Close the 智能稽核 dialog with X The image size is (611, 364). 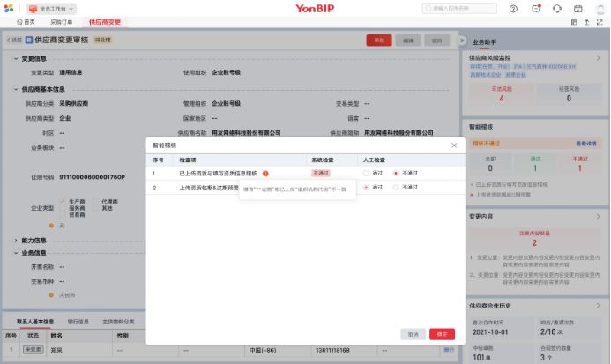pos(454,145)
